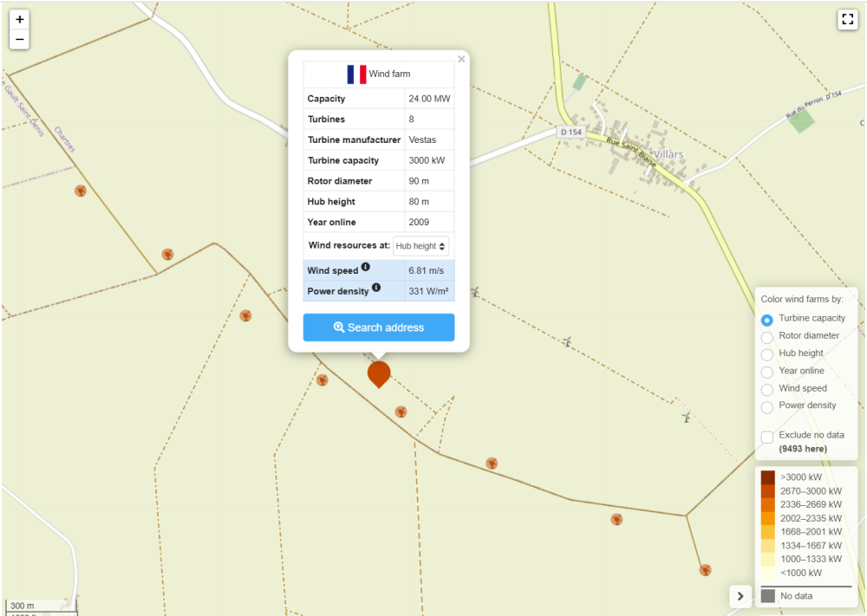Toggle fullscreen map view
This screenshot has width=867, height=616.
(x=847, y=20)
